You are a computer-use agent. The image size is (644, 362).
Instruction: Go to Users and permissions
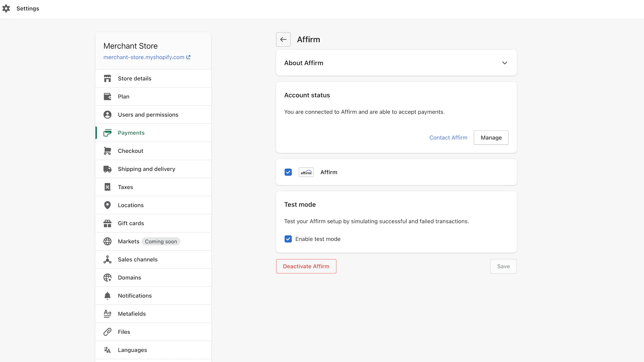[x=153, y=115]
